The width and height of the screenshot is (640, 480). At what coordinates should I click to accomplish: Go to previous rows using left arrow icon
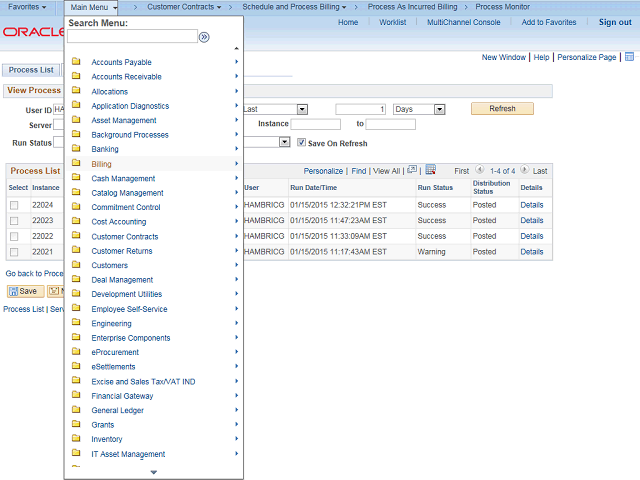pyautogui.click(x=480, y=171)
